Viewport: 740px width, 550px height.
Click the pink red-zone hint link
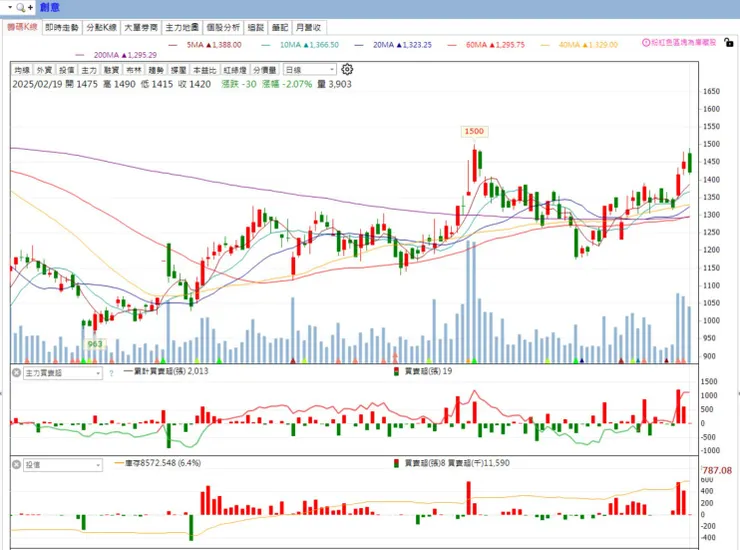click(x=683, y=42)
